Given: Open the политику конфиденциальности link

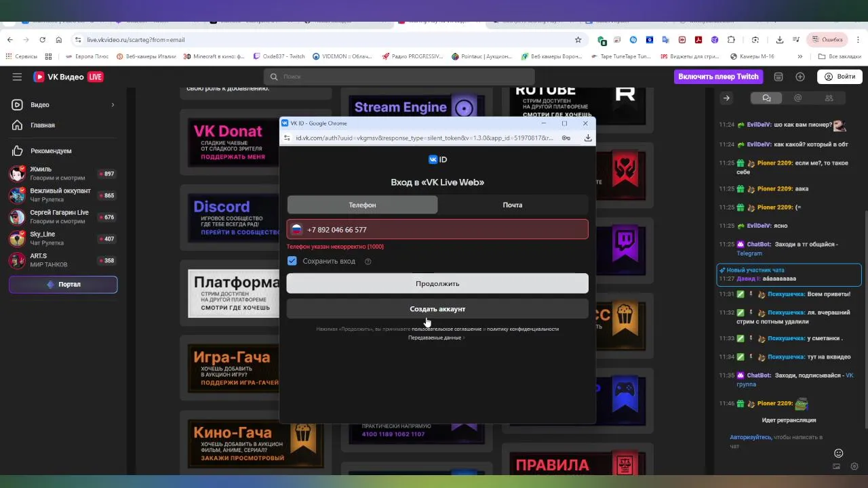Looking at the screenshot, I should click(x=523, y=329).
